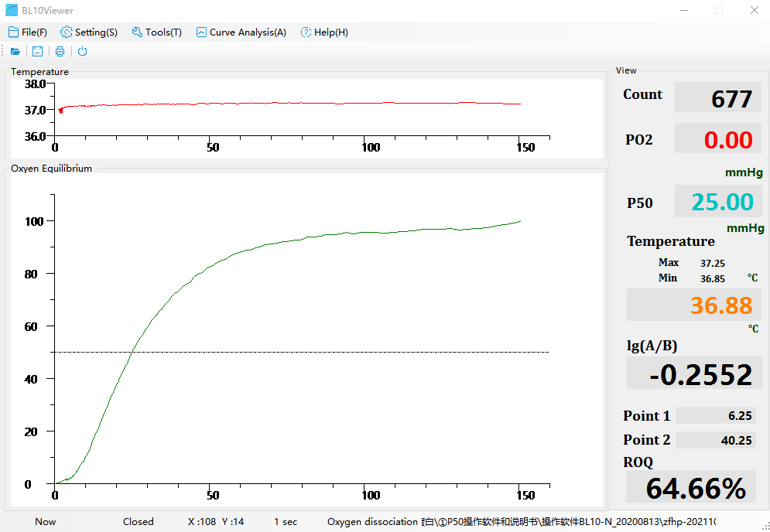Click the Min temperature value 36.85
The width and height of the screenshot is (770, 532).
(x=713, y=279)
